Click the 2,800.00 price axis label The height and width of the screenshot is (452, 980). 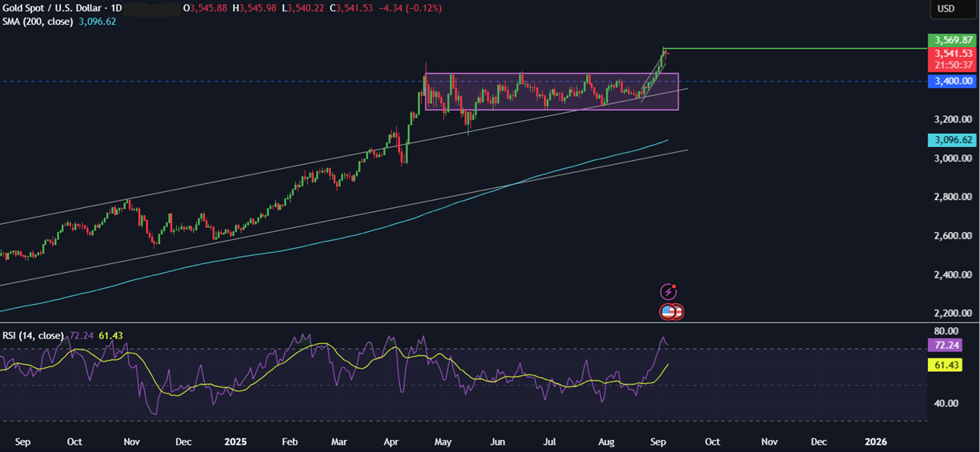click(x=952, y=197)
